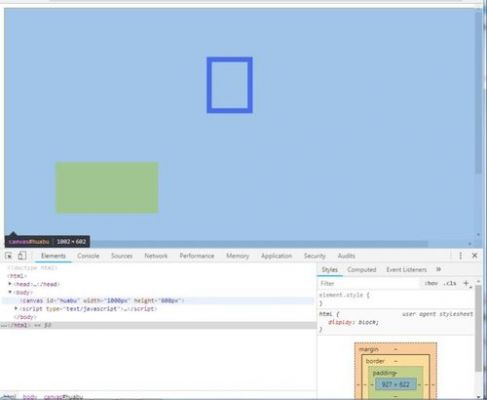Select the Styles sidebar tab
The width and height of the screenshot is (487, 400).
[329, 269]
